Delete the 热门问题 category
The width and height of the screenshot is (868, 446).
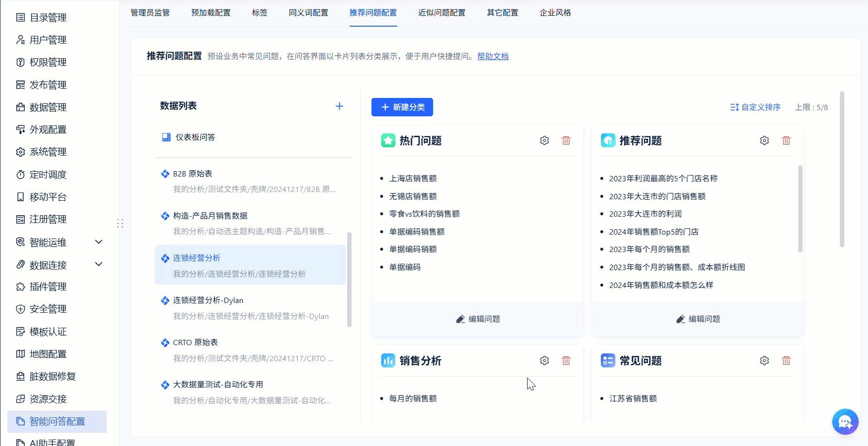tap(566, 141)
